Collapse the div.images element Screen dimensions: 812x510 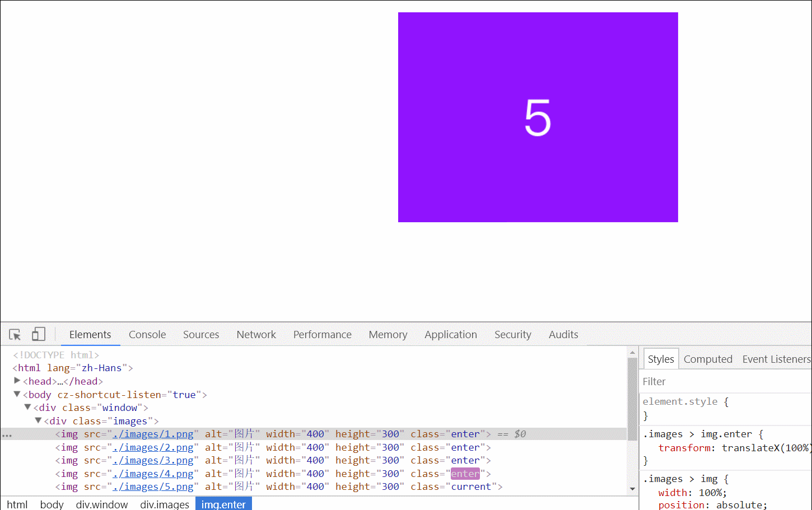[38, 420]
